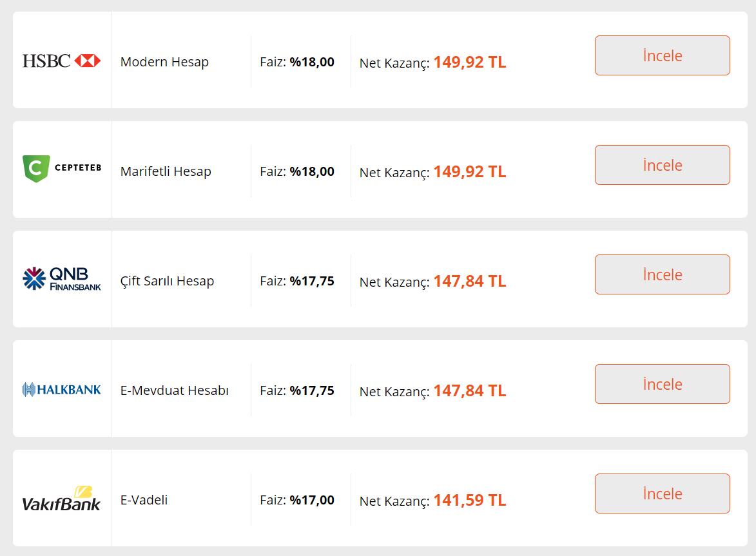Open İncele for Halkbank E-Mevduat Hesabı
Screen dimensions: 756x556
[x=662, y=384]
